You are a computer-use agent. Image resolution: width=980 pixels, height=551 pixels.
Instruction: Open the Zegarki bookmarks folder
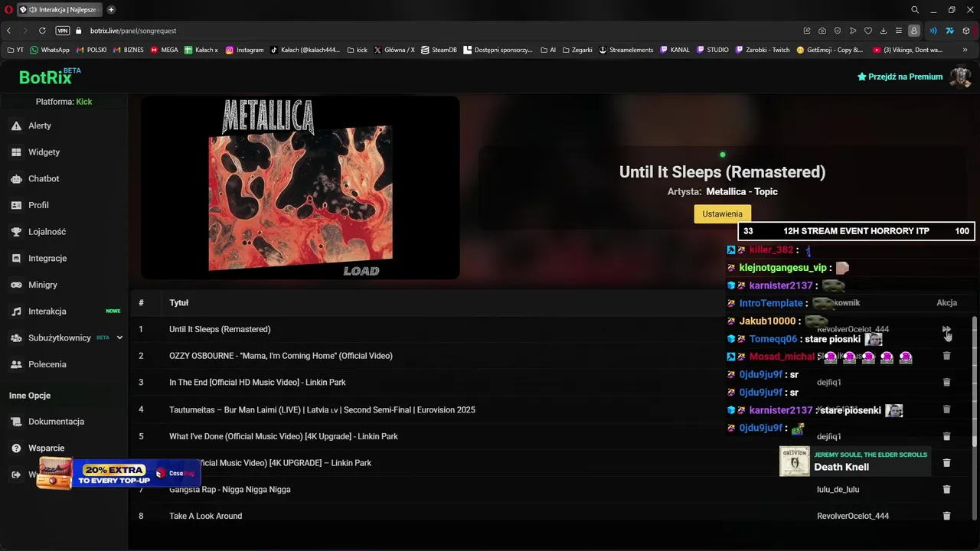(x=577, y=50)
